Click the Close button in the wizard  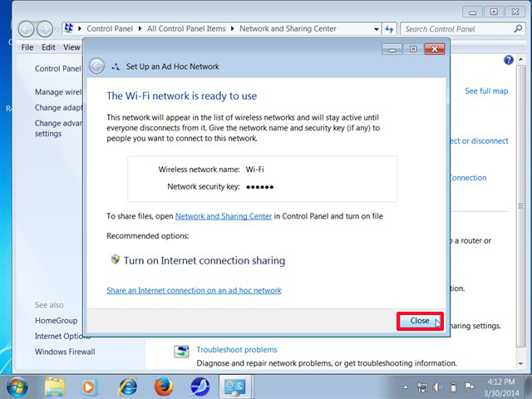(x=420, y=321)
